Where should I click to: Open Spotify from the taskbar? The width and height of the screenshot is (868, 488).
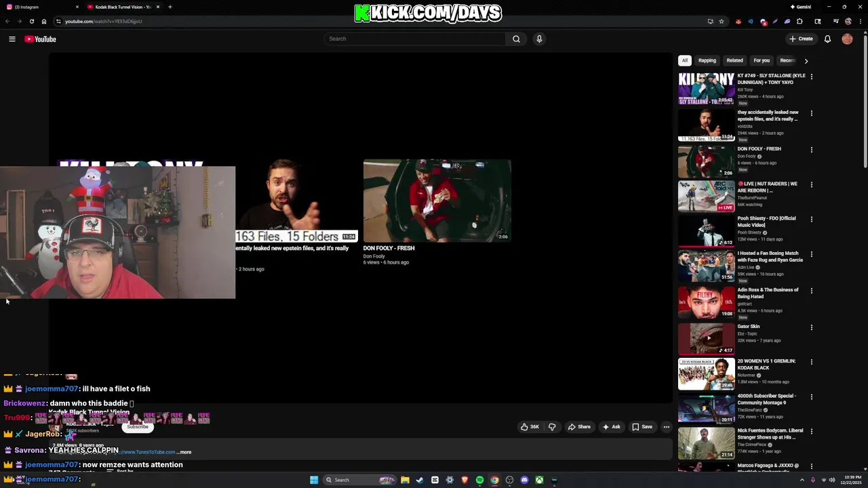click(x=479, y=480)
